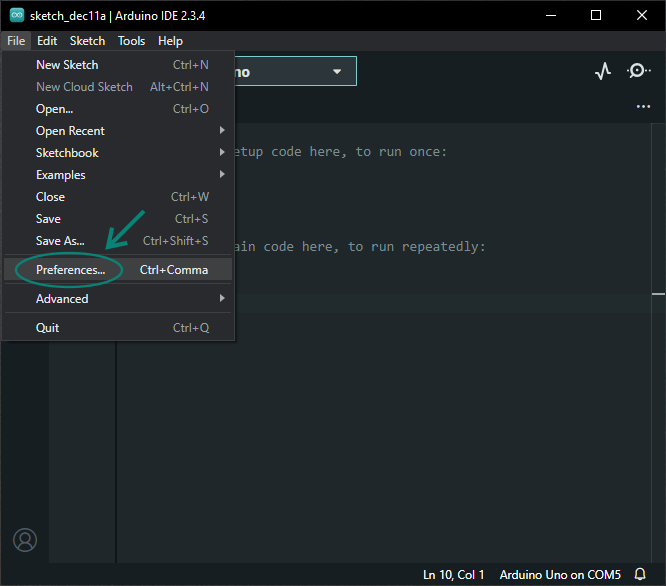
Task: Open the File menu
Action: (x=16, y=41)
